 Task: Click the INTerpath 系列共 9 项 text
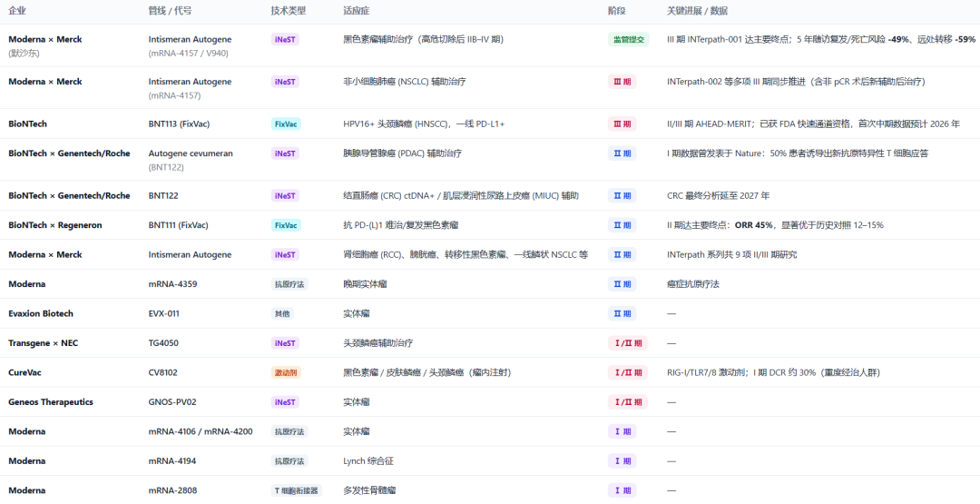[x=731, y=254]
